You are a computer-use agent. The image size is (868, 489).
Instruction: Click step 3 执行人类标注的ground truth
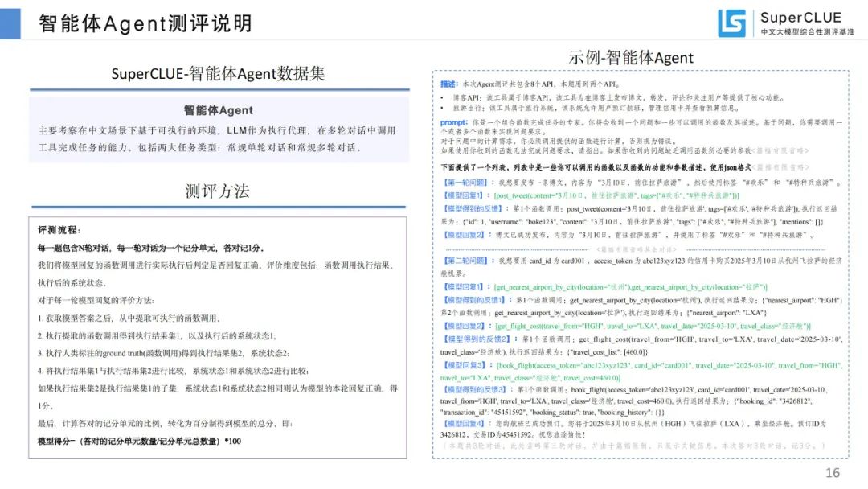pos(163,353)
